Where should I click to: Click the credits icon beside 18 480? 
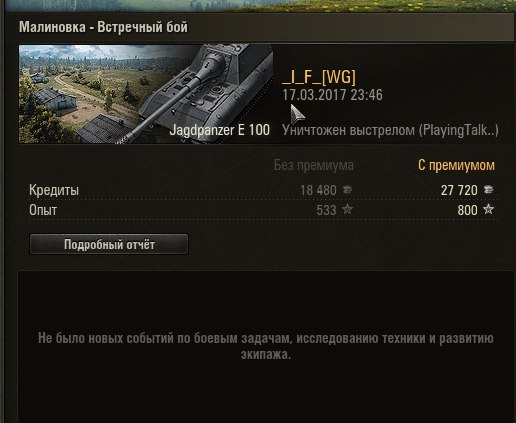[x=347, y=190]
